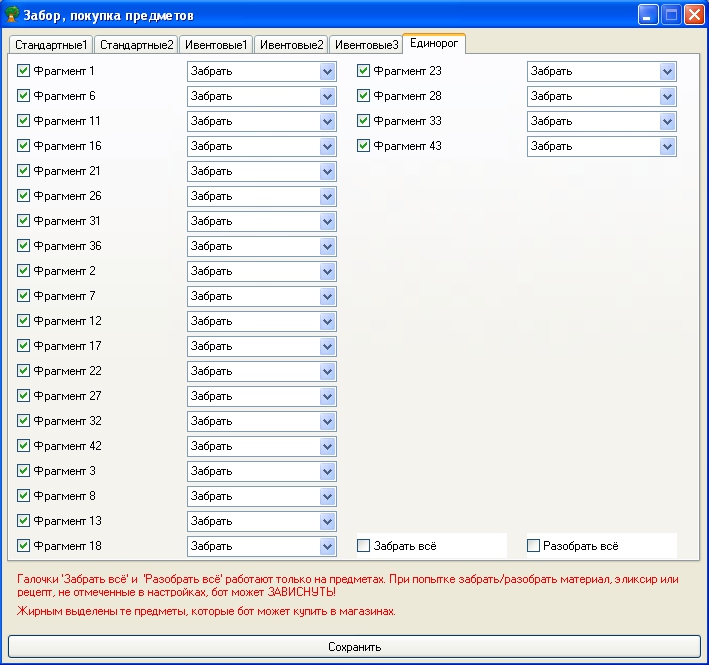Click the app icon in the title bar
Screen dimensions: 709x665
coord(13,15)
